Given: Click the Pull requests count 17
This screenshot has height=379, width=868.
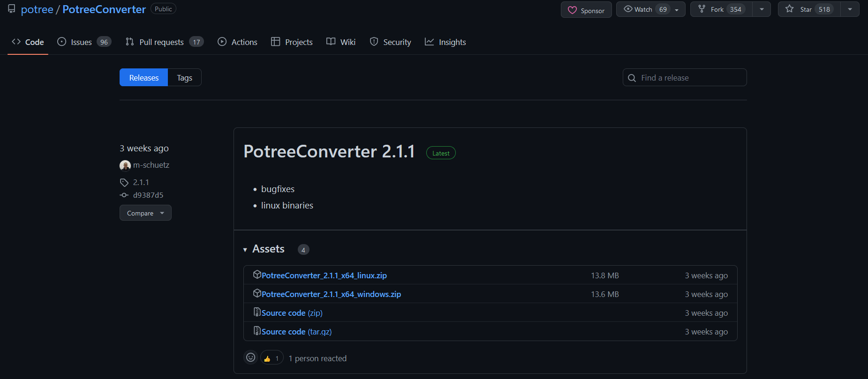Looking at the screenshot, I should [196, 42].
